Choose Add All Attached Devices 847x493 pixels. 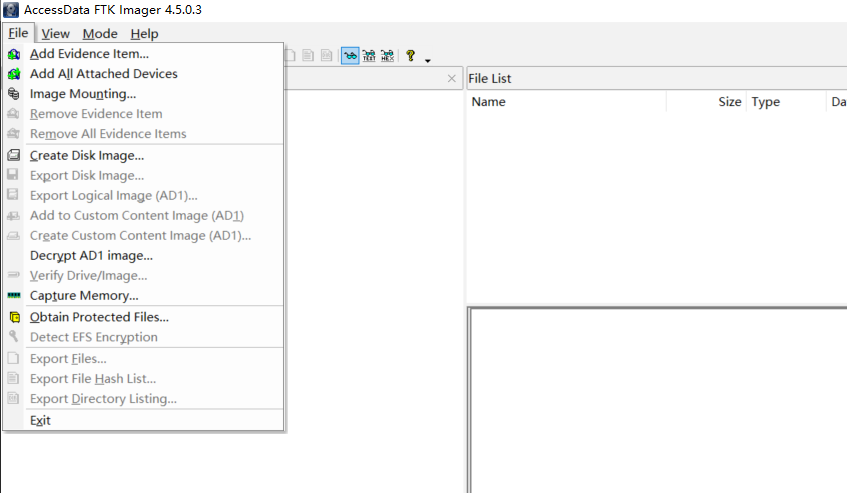104,74
